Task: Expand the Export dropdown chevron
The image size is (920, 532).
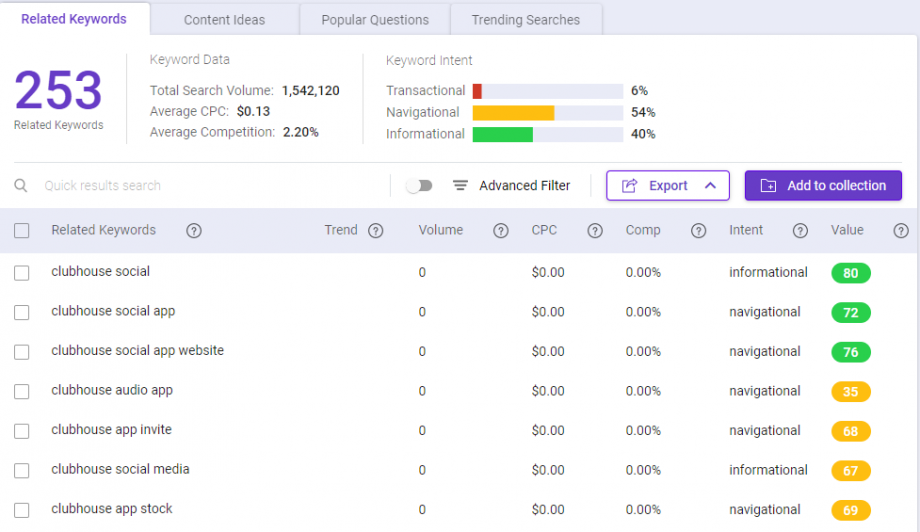Action: coord(710,185)
